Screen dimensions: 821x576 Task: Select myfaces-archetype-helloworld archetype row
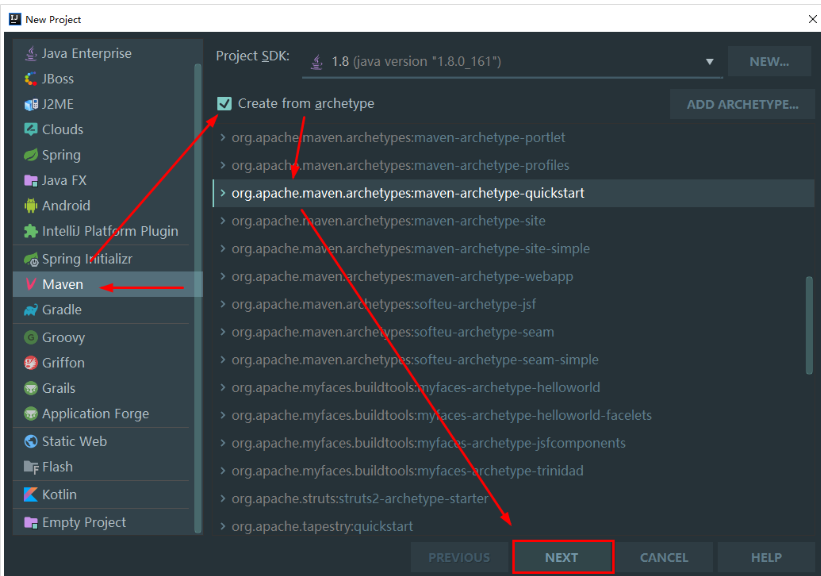click(513, 387)
